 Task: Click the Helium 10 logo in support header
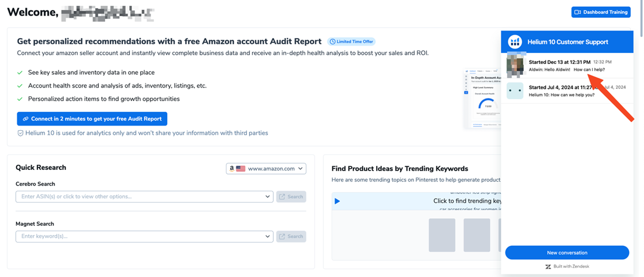(x=515, y=42)
